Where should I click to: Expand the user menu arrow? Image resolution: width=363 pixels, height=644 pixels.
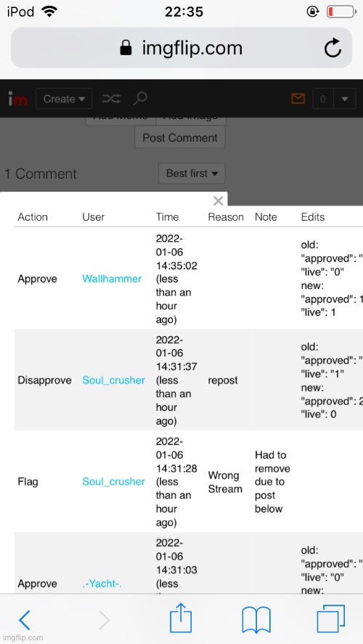pyautogui.click(x=345, y=99)
